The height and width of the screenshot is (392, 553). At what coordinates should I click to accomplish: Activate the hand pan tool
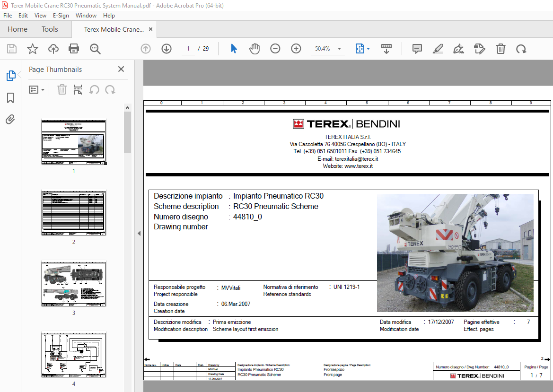(255, 49)
